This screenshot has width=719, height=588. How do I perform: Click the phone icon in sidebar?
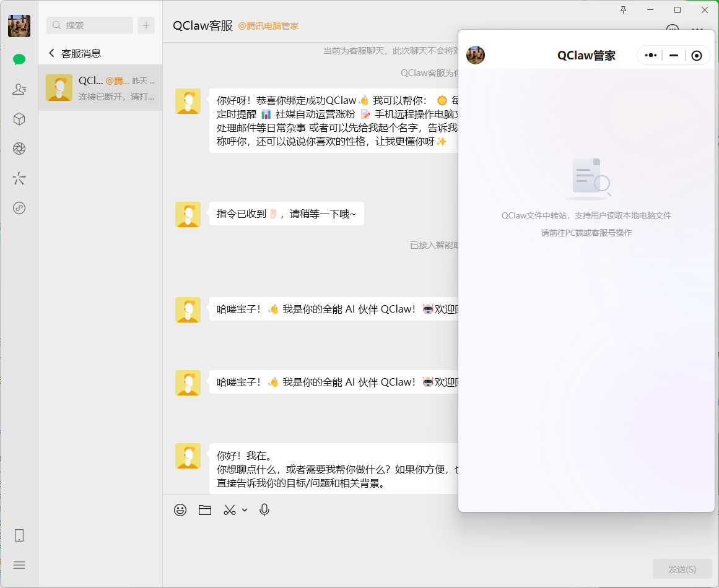click(19, 535)
